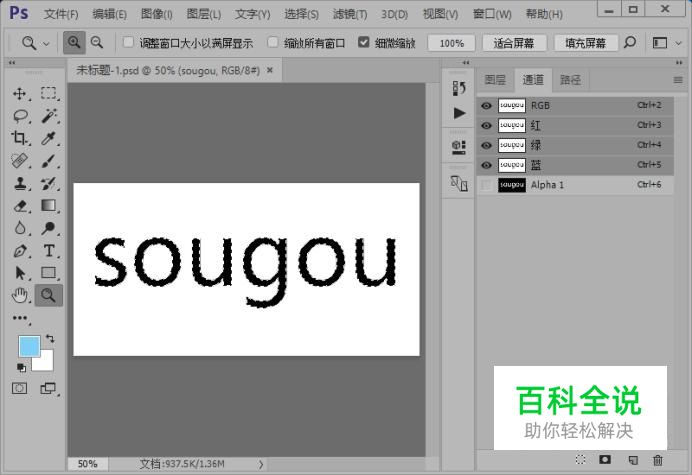
Task: Click Zoom In mode in options bar
Action: point(74,43)
